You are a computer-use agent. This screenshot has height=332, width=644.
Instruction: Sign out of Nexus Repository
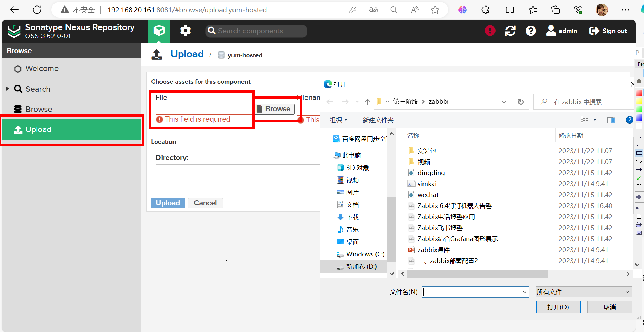[608, 31]
